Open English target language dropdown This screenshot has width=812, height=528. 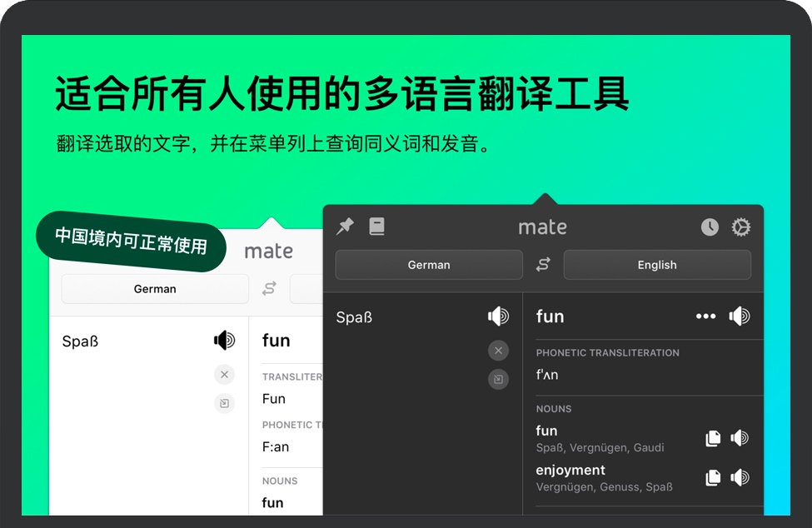point(657,265)
